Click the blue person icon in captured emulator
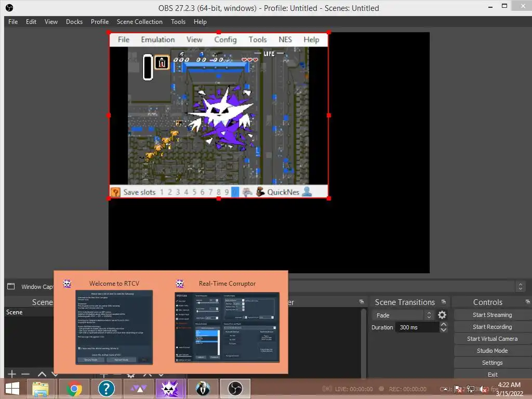 click(x=307, y=191)
